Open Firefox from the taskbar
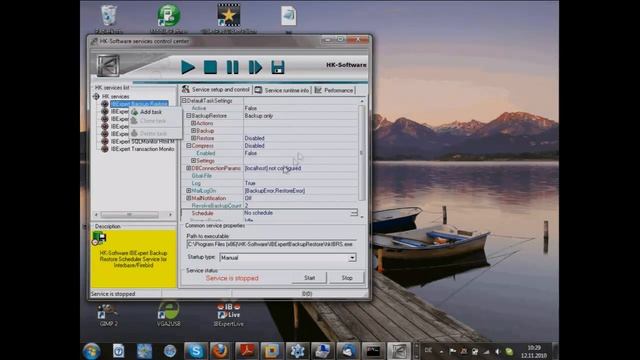 [220, 351]
